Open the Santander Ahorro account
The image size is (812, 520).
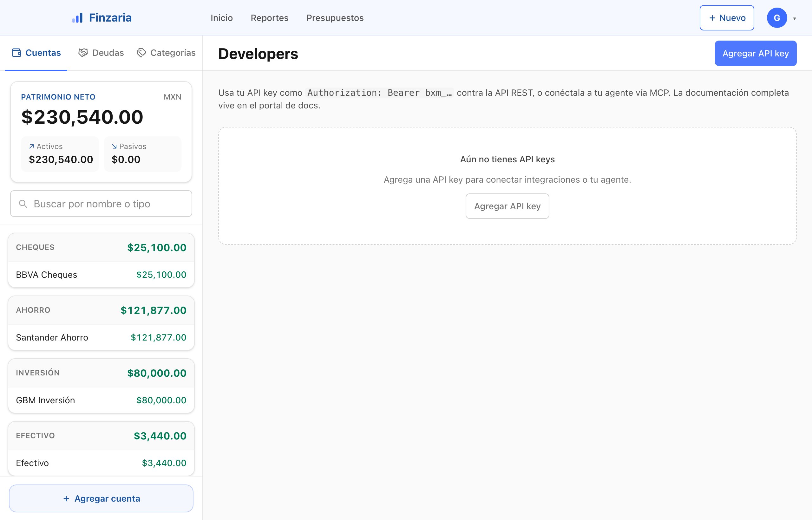101,337
